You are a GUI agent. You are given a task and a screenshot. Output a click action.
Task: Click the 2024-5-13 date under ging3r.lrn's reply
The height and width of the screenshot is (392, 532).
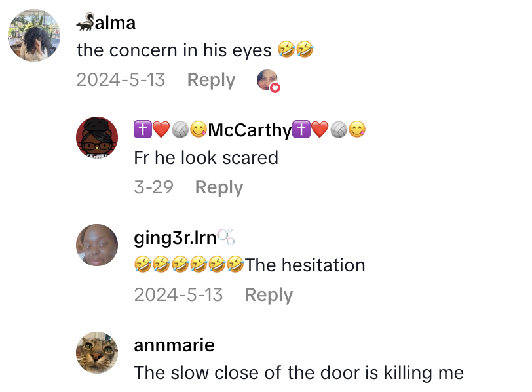coord(178,294)
